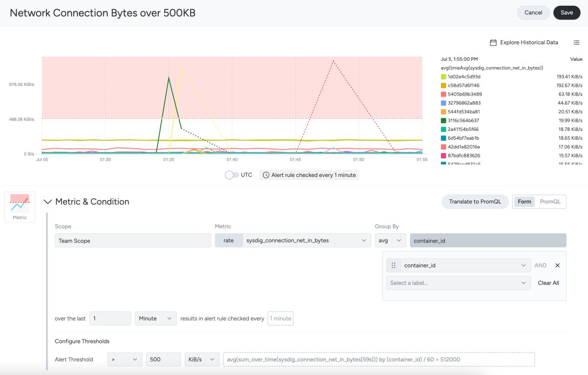The image size is (588, 375).
Task: Click the 32796862a883 blue legend swatch
Action: 443,103
